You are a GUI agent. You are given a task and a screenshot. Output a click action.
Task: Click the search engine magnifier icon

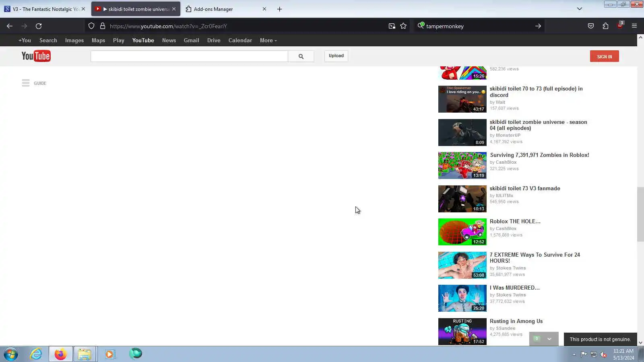tap(421, 26)
